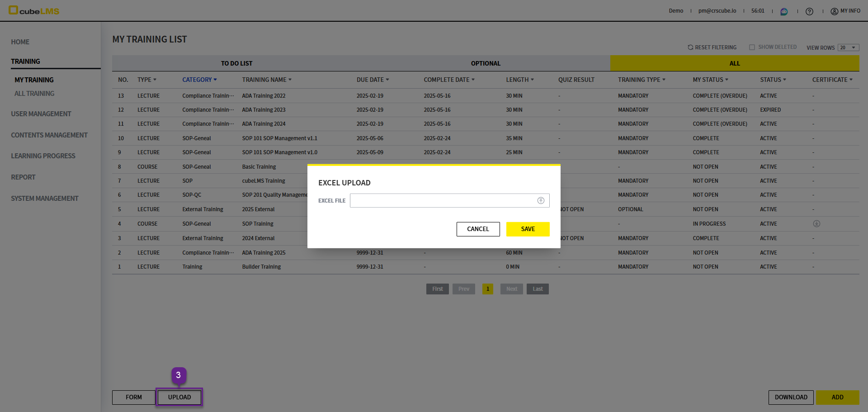The height and width of the screenshot is (412, 868).
Task: Enable the Show Deleted checkbox
Action: pos(752,47)
